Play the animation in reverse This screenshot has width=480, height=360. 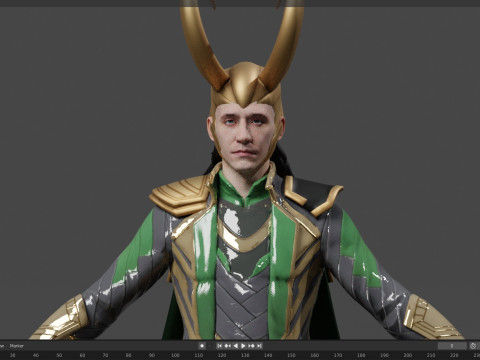coord(236,346)
